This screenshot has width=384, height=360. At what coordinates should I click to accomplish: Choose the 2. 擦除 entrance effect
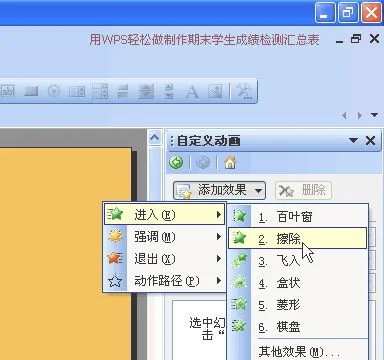[x=298, y=238]
